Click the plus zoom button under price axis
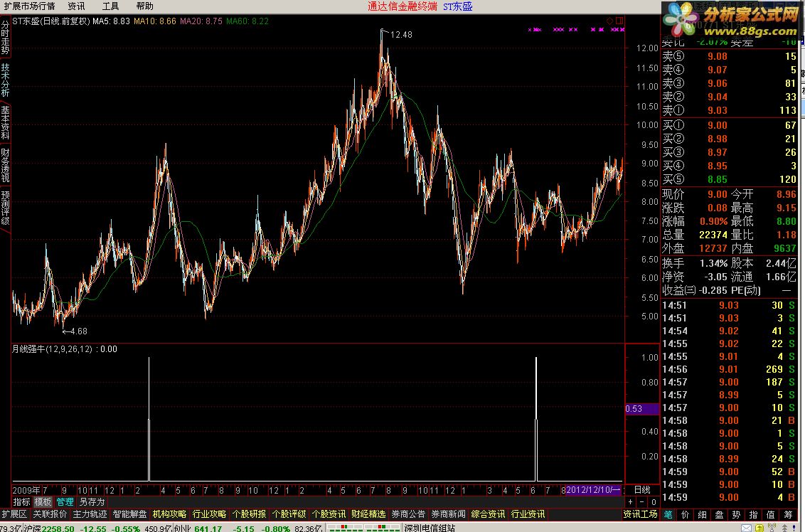Screen dimensions: 805x532 point(631,501)
